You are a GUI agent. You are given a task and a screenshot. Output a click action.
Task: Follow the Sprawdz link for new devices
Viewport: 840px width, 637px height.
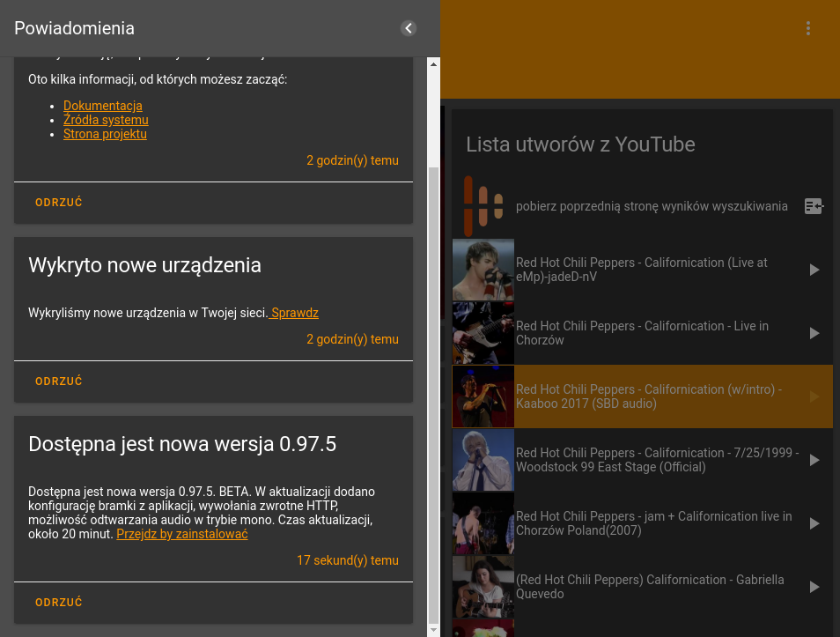[x=294, y=313]
